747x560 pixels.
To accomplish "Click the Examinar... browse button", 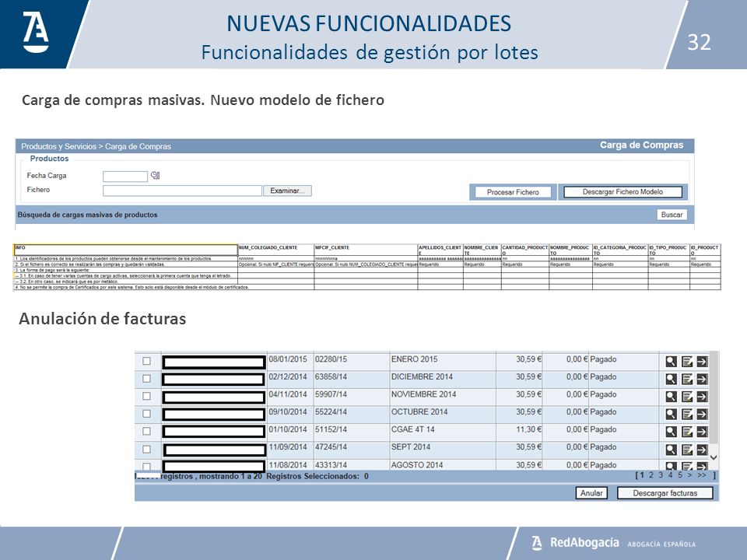I will pos(287,191).
